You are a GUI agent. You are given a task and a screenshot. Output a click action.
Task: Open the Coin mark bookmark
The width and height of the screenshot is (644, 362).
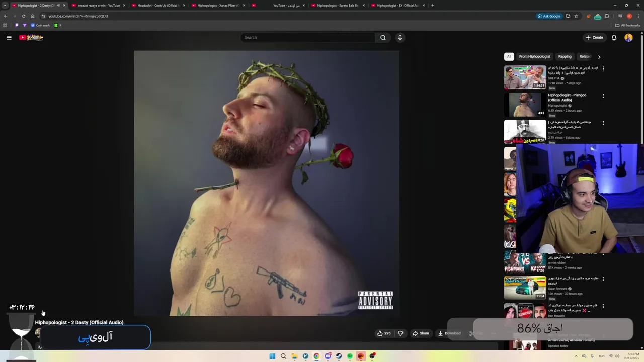[40, 25]
